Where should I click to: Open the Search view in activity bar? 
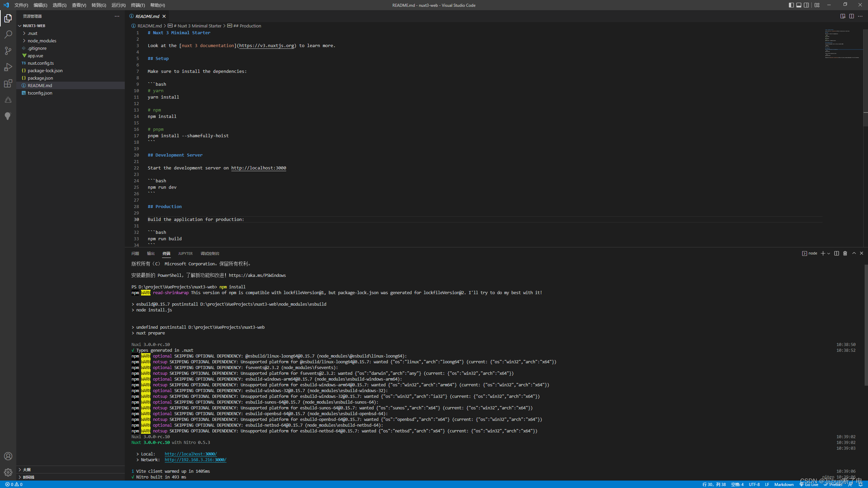(x=8, y=35)
